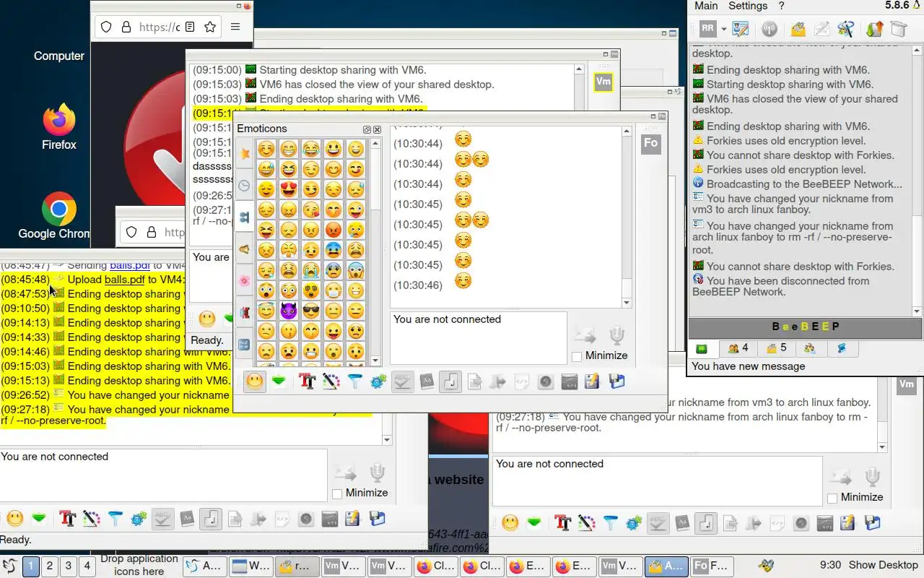Click green arrow icon in front chat toolbar
Image resolution: width=924 pixels, height=578 pixels.
(278, 381)
